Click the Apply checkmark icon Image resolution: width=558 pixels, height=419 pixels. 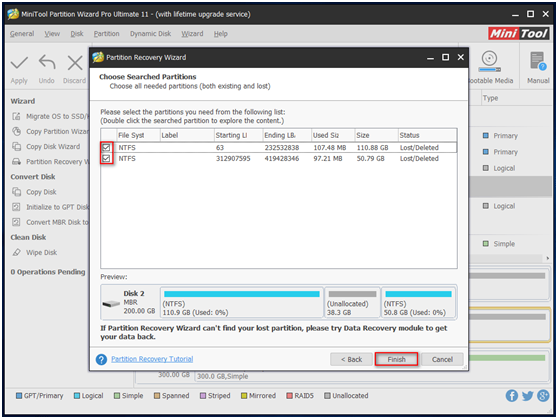(19, 63)
